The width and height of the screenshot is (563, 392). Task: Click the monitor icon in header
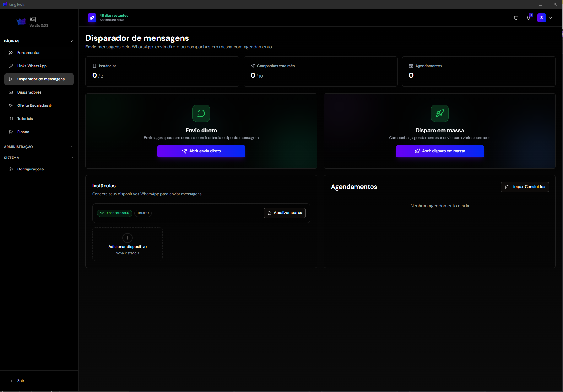516,18
